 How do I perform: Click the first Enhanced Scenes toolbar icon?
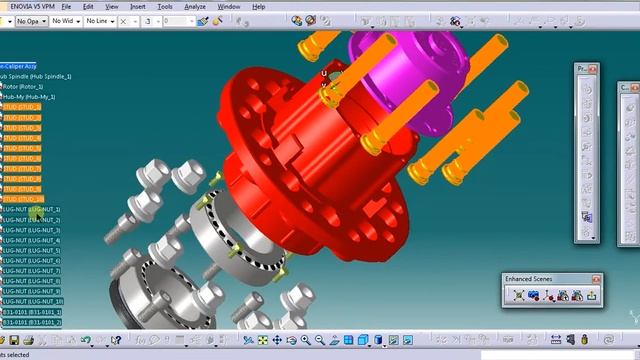click(519, 295)
